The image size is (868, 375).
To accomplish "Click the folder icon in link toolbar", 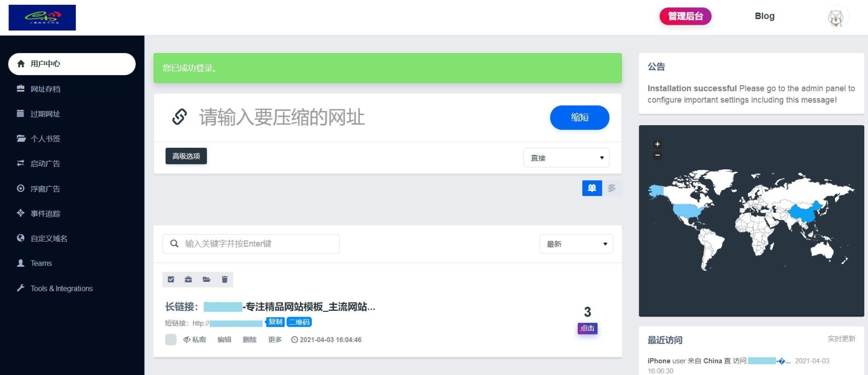I will [x=206, y=279].
